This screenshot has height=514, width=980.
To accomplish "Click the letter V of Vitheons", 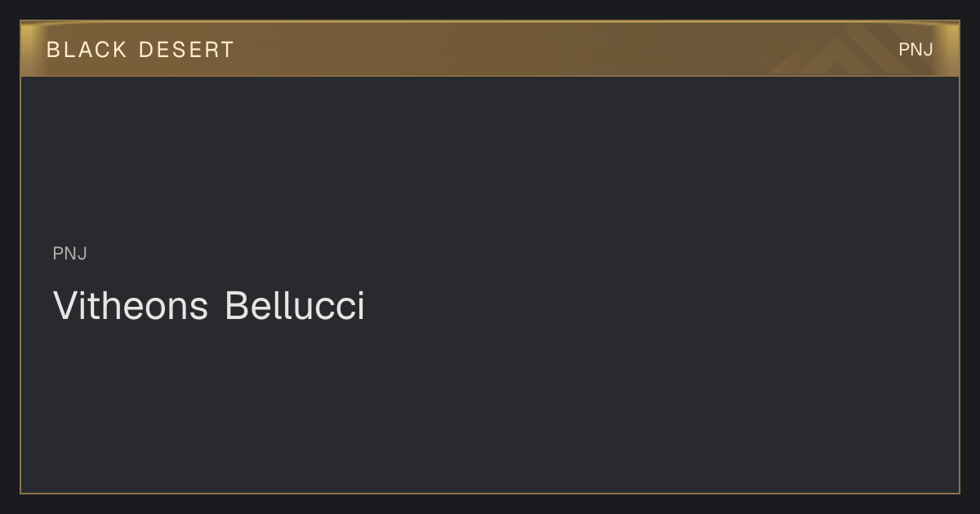I will (65, 306).
